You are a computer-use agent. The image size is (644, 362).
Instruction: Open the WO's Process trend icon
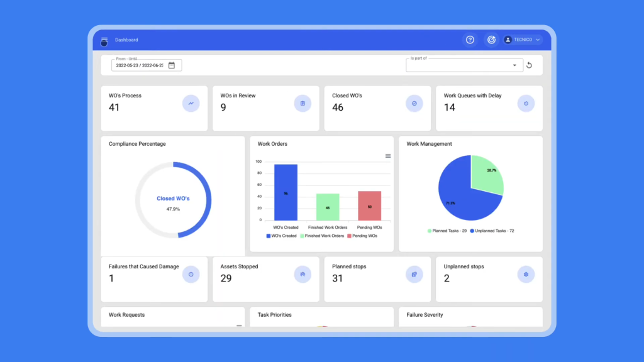[x=191, y=103]
